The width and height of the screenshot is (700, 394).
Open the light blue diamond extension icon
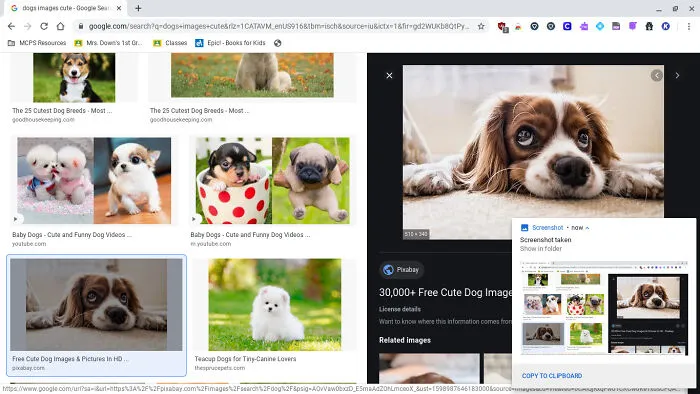point(600,26)
